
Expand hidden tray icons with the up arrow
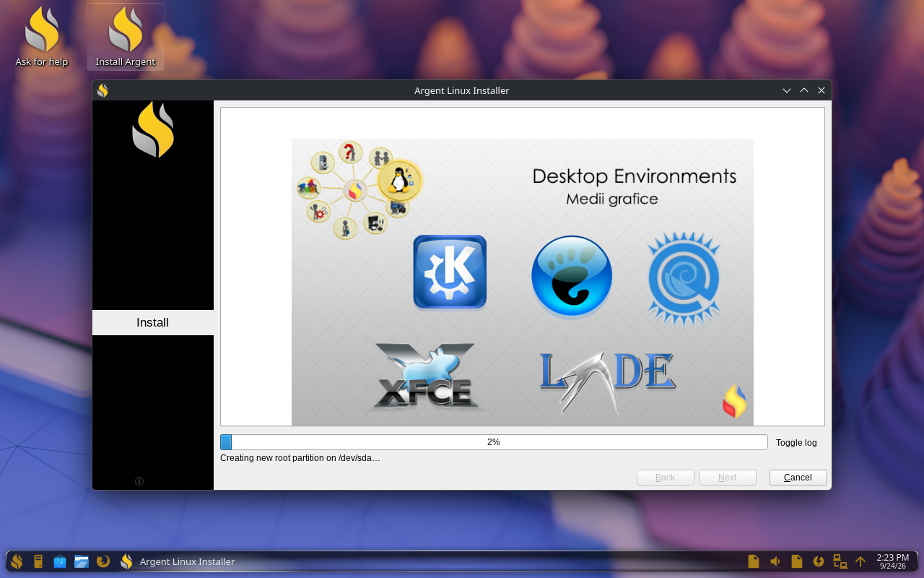coord(860,561)
